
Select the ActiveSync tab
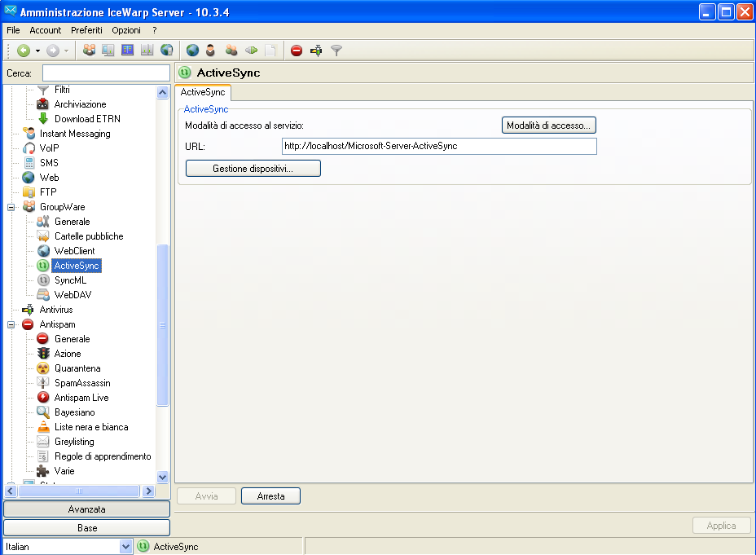(x=203, y=92)
